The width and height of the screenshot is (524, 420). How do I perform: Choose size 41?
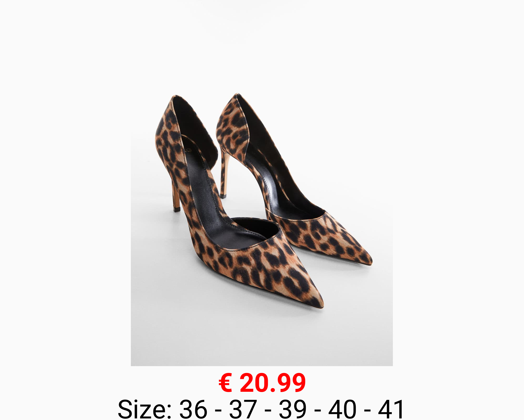pos(391,409)
